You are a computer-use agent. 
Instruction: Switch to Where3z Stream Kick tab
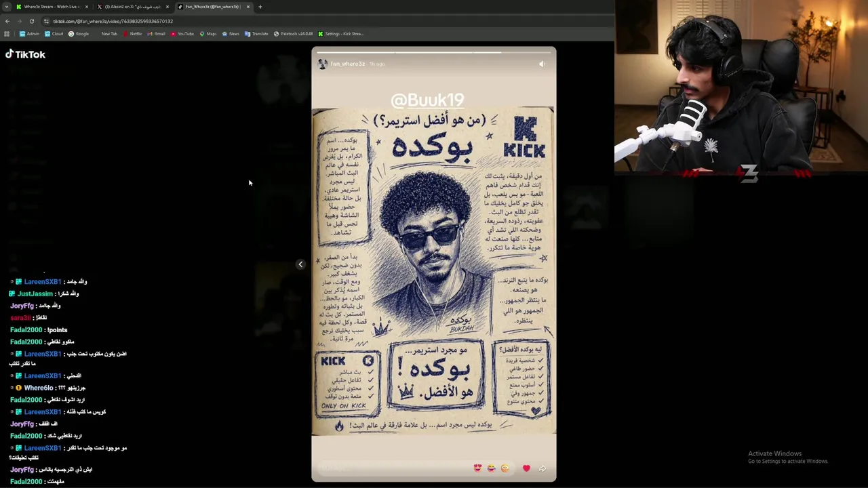(52, 7)
